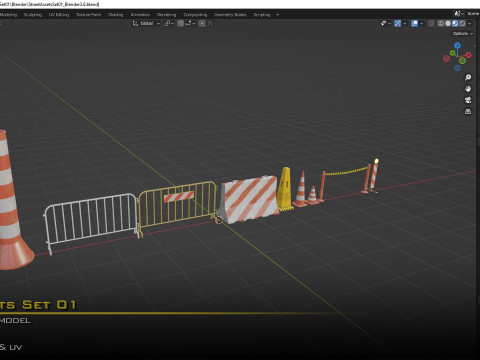
Task: Click the camera view toggle icon
Action: [x=468, y=100]
